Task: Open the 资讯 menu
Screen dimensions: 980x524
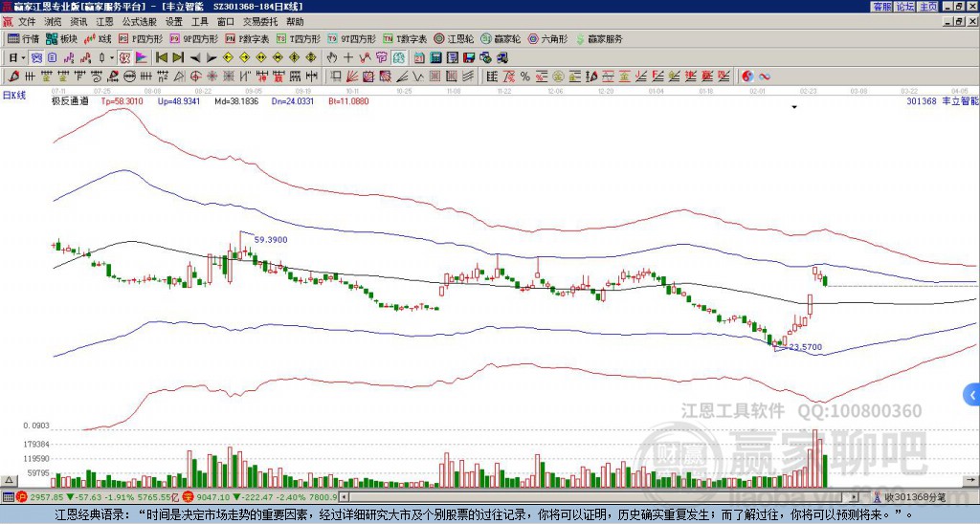Action: 78,22
